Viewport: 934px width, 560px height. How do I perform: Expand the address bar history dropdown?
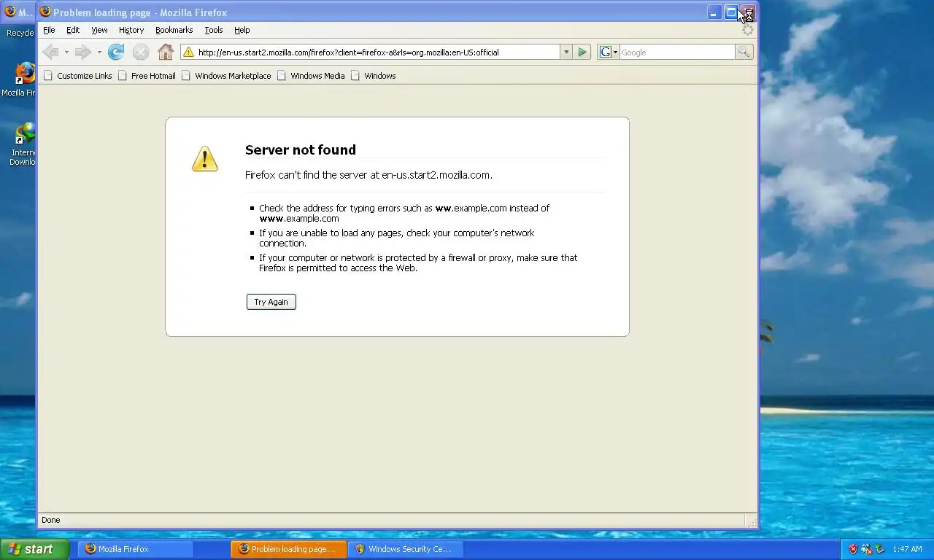566,52
